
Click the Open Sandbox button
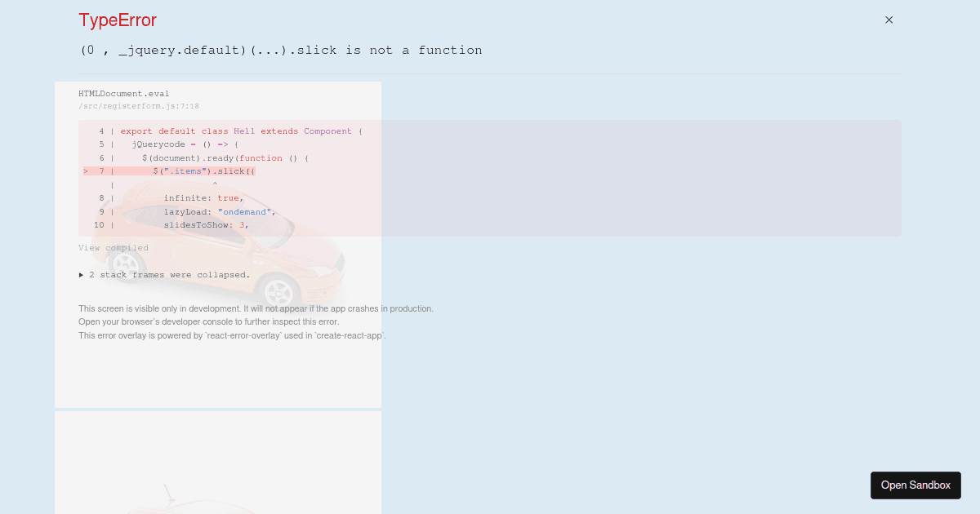(x=915, y=485)
